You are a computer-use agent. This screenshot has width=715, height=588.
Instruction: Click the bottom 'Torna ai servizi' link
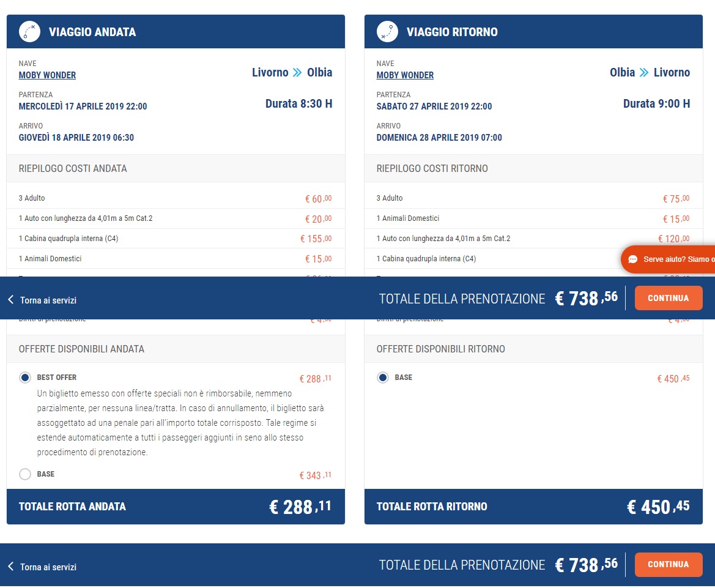48,567
